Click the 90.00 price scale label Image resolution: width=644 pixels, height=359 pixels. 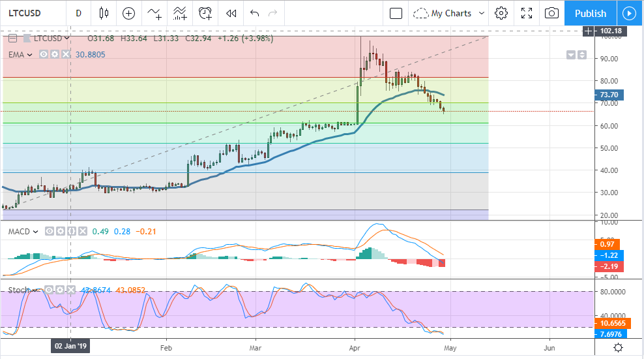coord(609,59)
